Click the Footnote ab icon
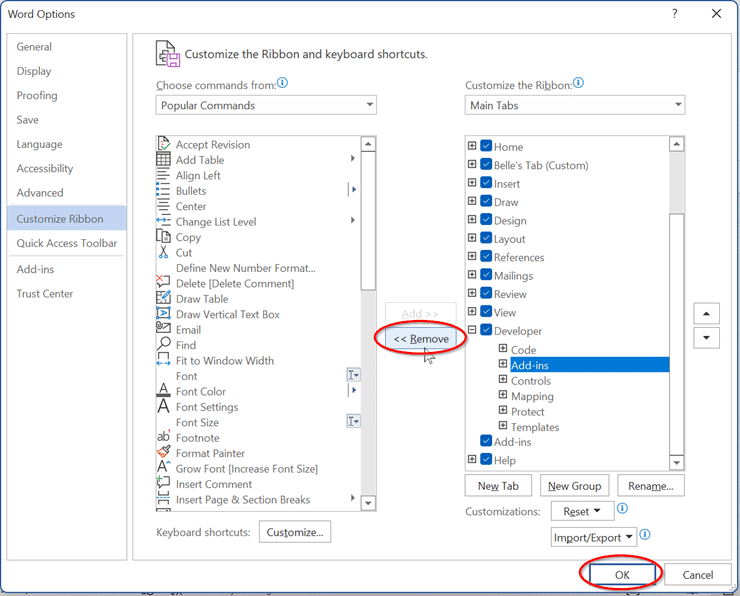 coord(163,437)
